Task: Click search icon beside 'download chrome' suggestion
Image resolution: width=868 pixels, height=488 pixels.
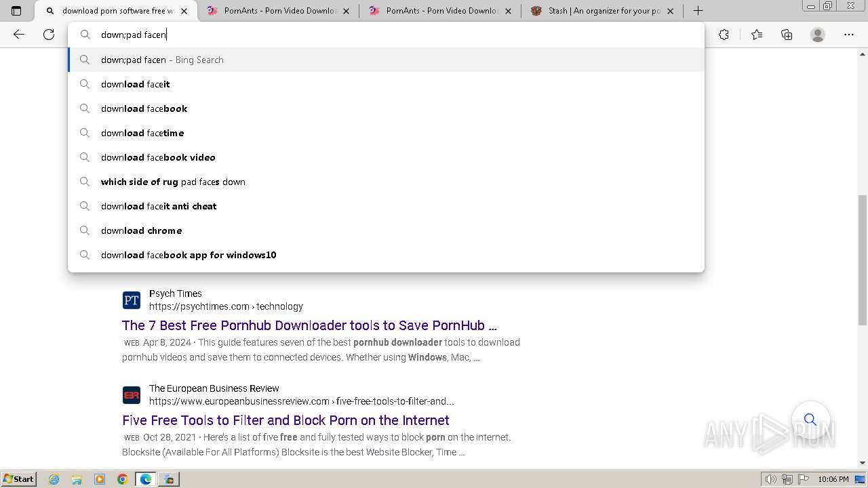Action: point(85,230)
